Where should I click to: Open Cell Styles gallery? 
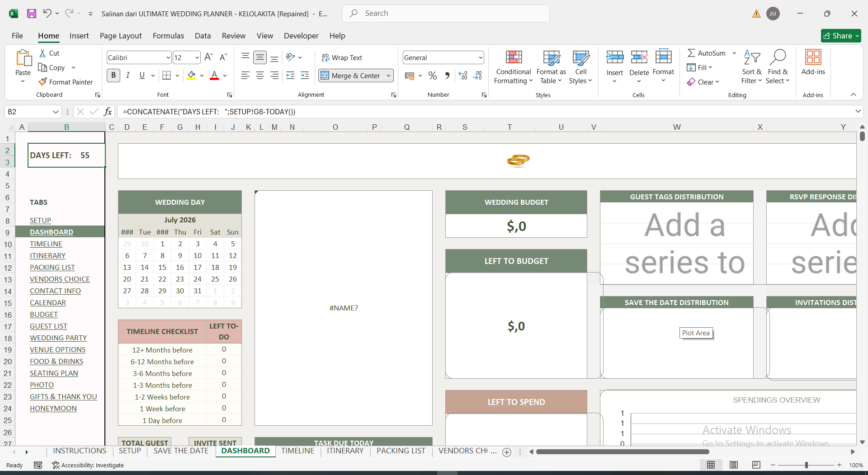click(580, 67)
